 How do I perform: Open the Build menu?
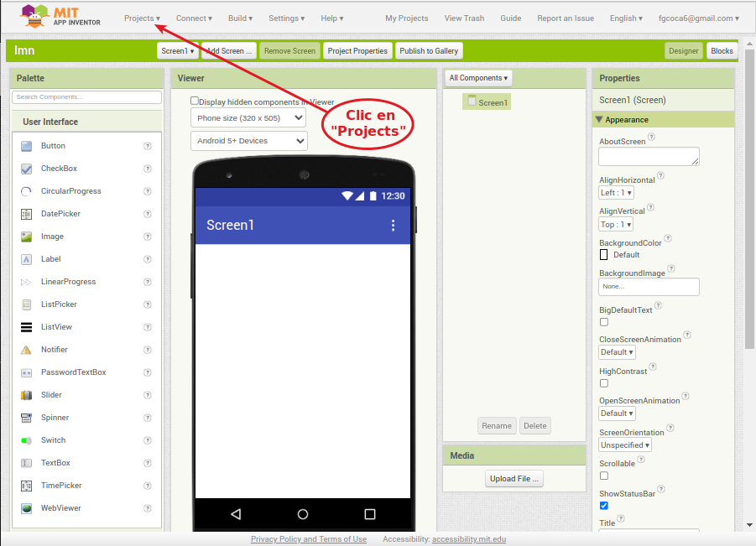pyautogui.click(x=240, y=18)
